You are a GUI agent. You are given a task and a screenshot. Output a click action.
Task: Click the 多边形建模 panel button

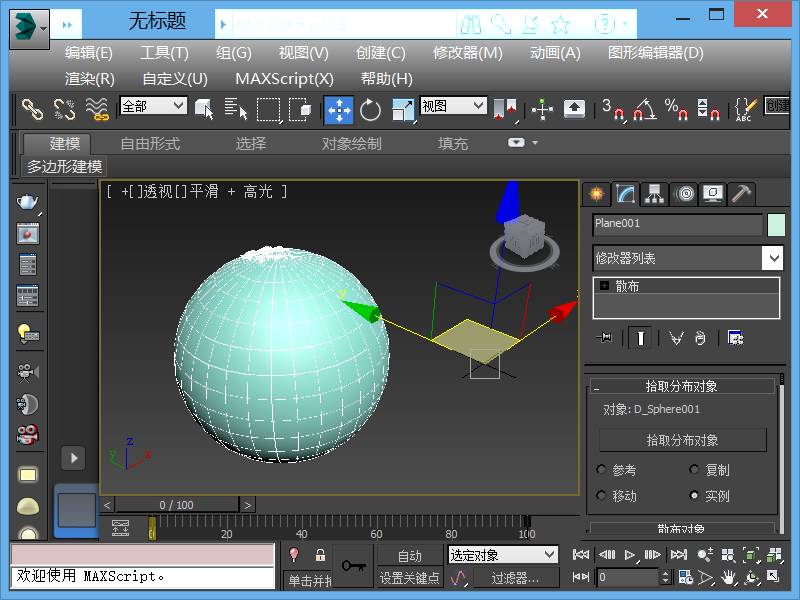click(x=64, y=166)
